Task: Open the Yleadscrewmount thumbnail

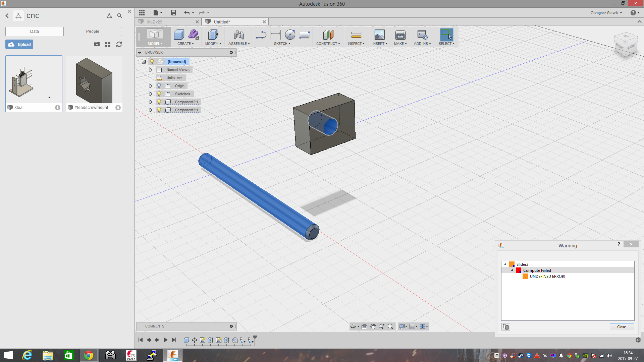Action: (94, 80)
